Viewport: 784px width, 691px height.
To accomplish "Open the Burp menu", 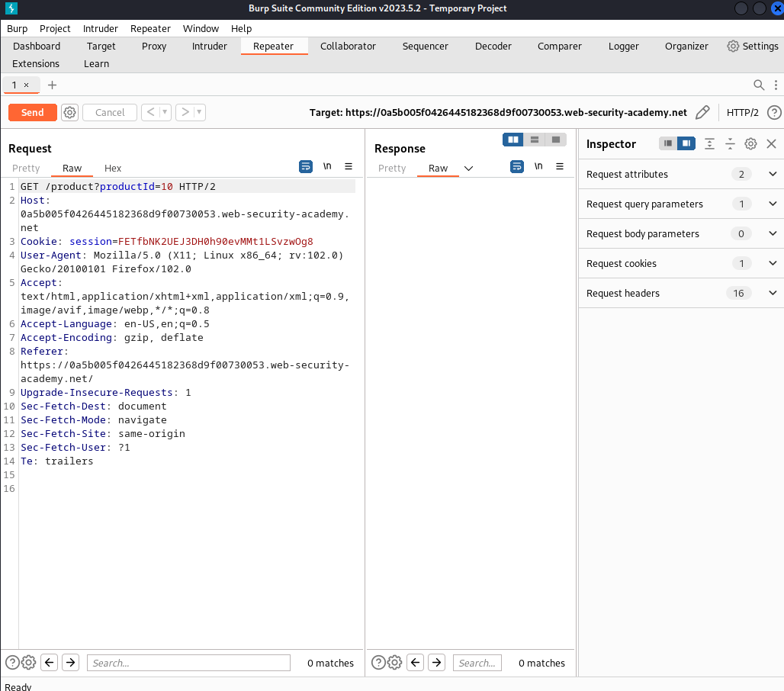I will pos(17,28).
